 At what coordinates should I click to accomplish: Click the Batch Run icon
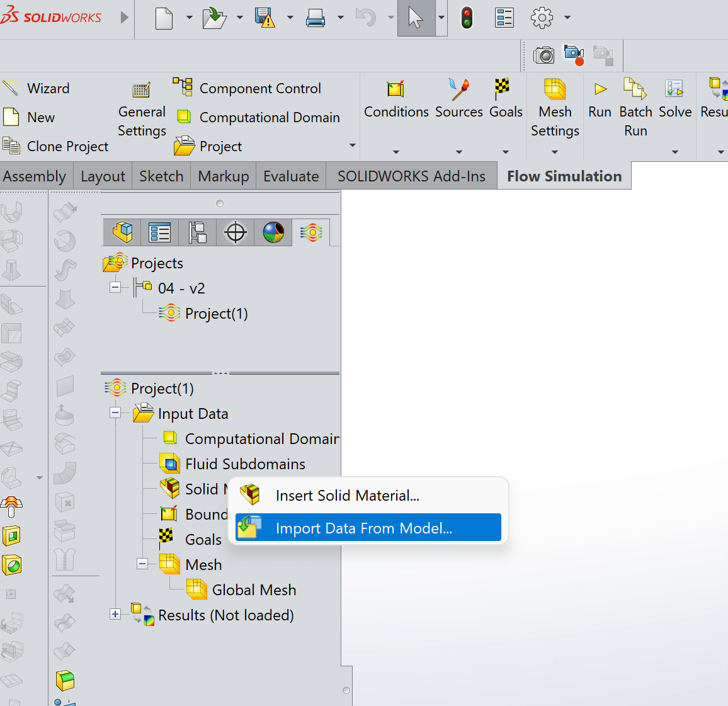[x=635, y=89]
